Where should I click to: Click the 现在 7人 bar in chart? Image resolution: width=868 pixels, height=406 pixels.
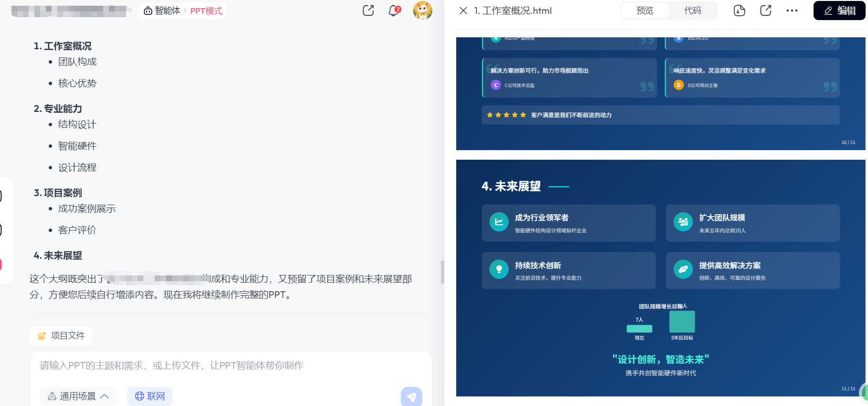pos(639,329)
